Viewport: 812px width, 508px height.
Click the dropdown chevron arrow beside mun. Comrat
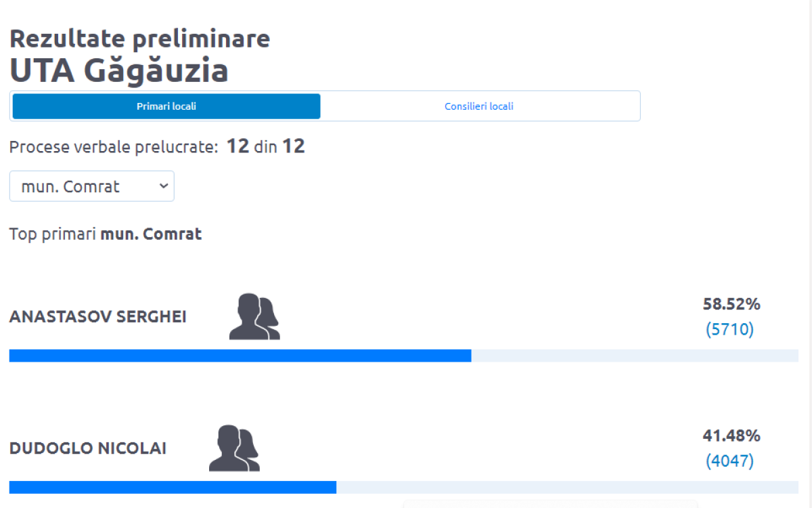(162, 186)
